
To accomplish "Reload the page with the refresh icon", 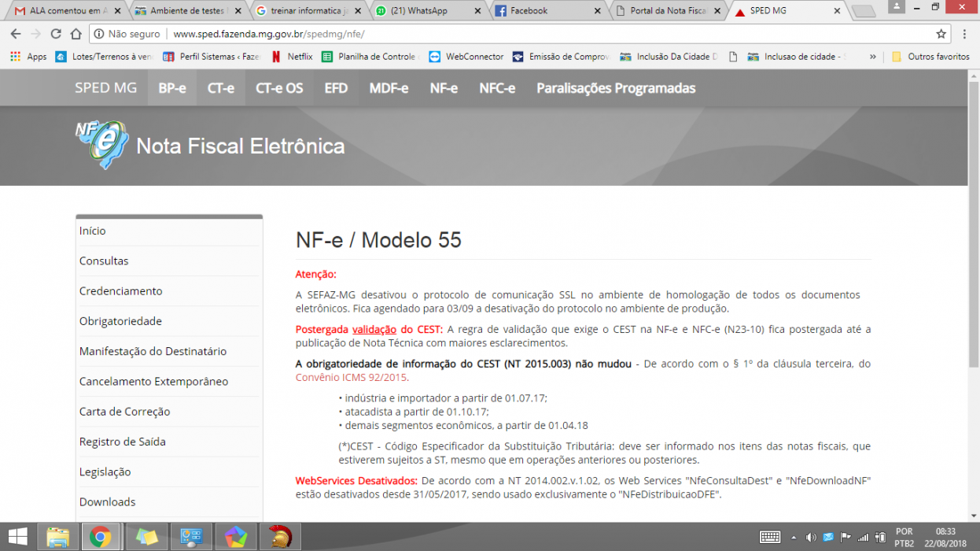I will click(56, 34).
